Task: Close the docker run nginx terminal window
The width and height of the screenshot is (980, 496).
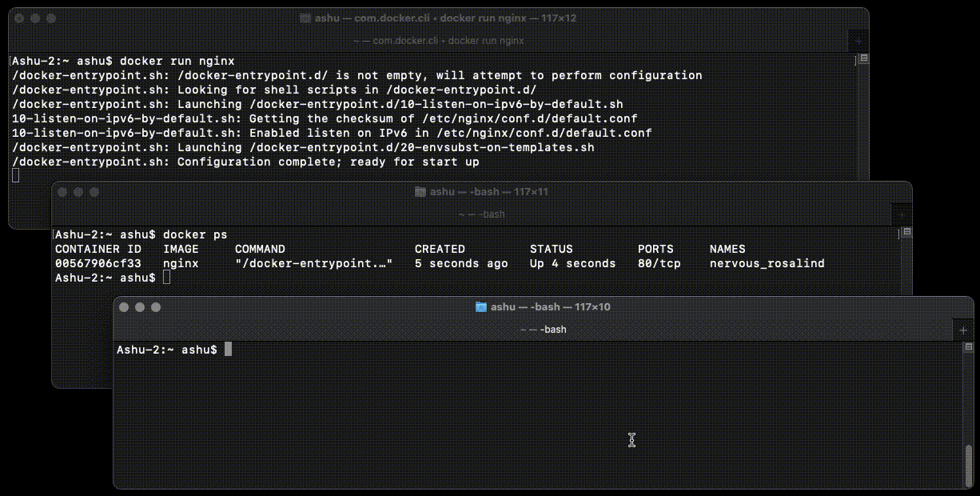Action: (20, 18)
